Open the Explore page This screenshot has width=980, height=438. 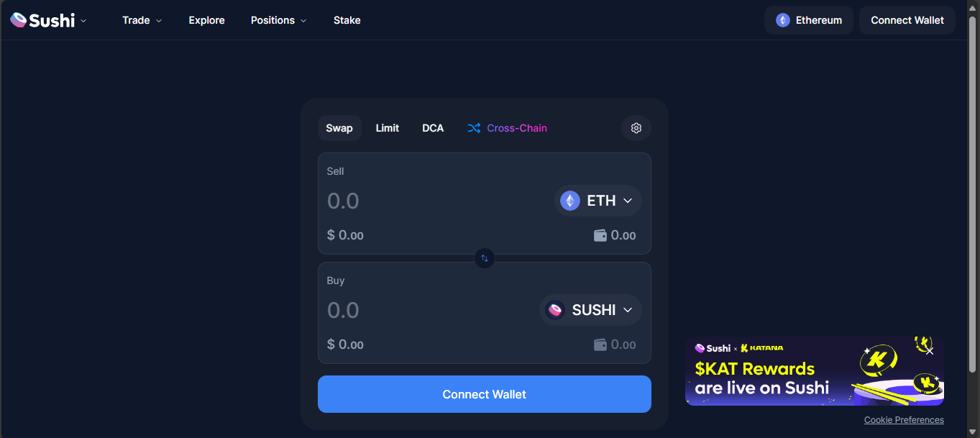(x=206, y=20)
